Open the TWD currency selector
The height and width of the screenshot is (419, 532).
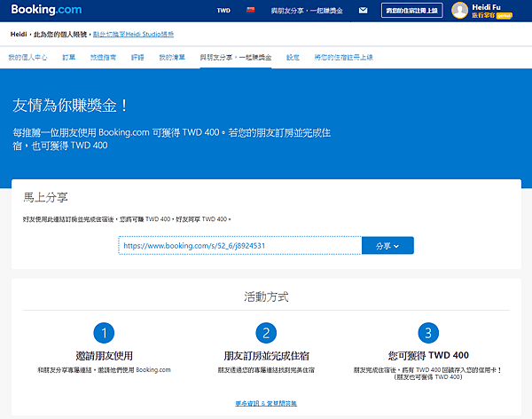(x=223, y=11)
